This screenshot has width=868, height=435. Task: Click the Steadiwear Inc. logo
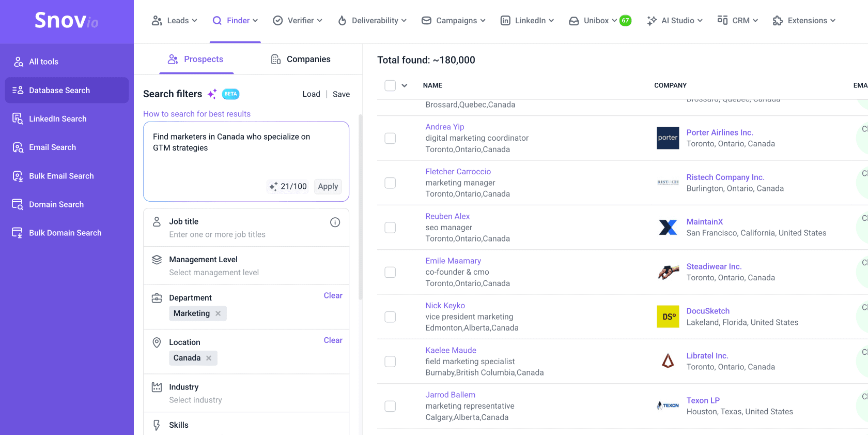pyautogui.click(x=668, y=272)
